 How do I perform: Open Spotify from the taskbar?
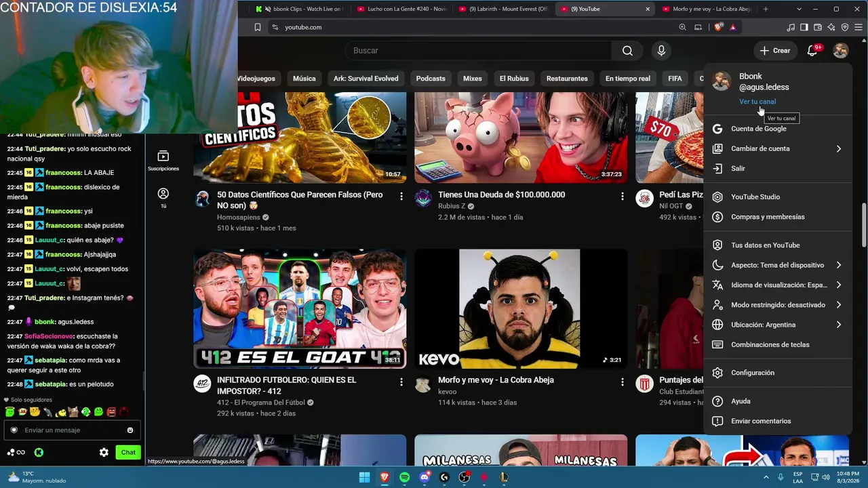405,477
